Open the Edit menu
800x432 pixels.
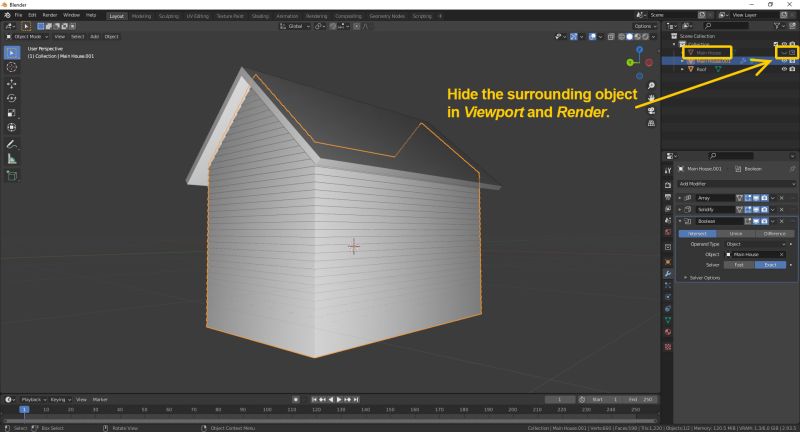click(x=32, y=15)
